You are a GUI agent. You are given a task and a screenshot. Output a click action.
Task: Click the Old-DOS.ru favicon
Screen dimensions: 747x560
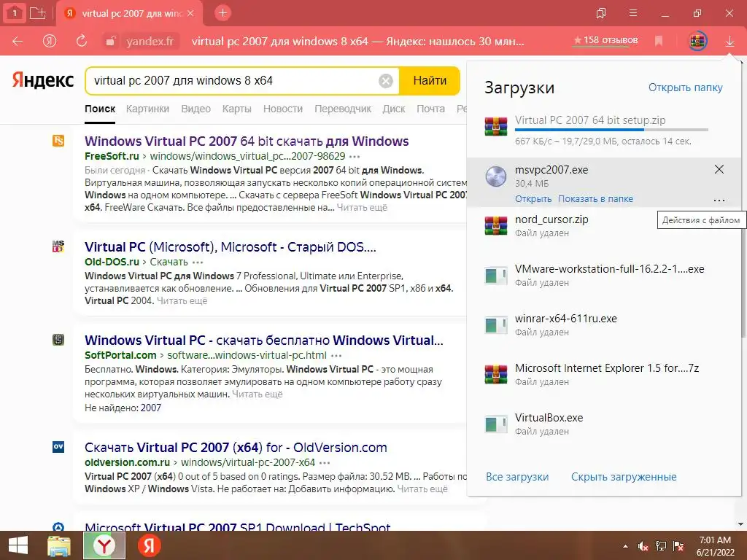click(x=58, y=246)
